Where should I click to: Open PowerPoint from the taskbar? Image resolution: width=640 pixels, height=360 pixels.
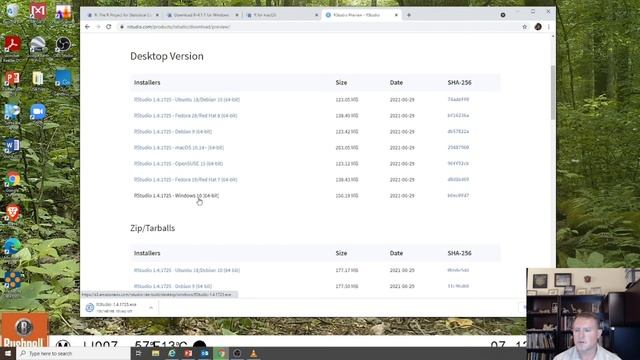188,353
